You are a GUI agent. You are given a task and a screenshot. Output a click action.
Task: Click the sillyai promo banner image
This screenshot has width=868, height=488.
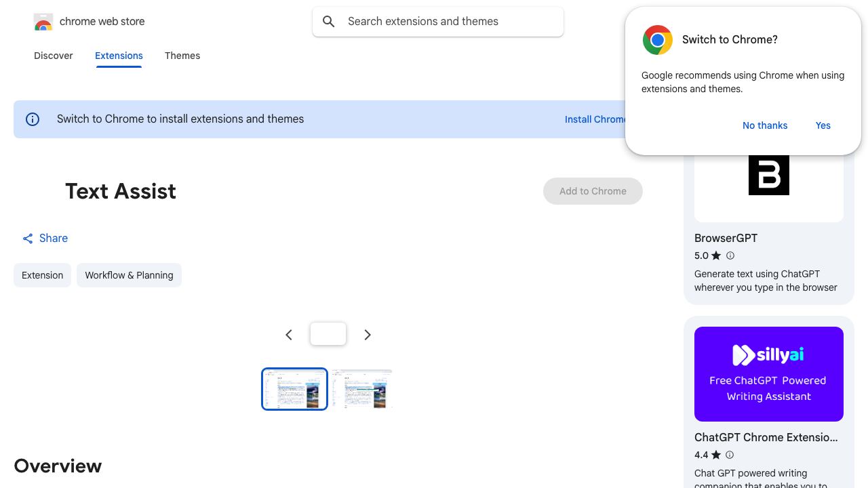coord(769,374)
